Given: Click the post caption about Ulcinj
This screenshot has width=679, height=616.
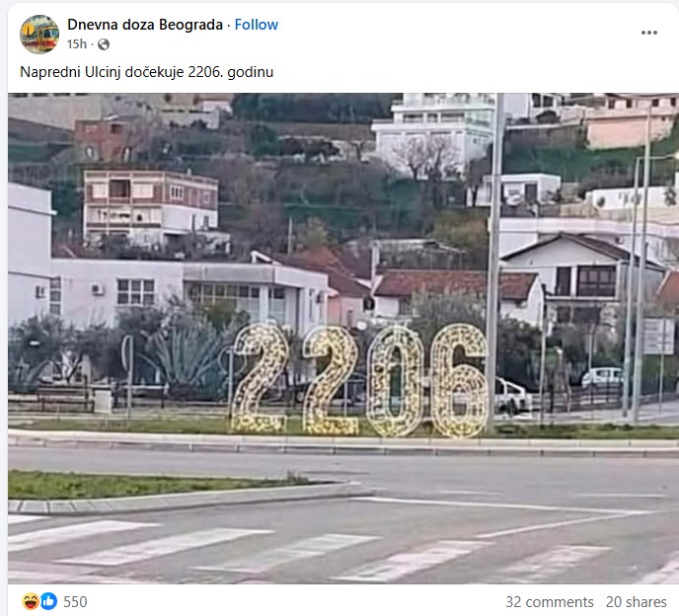Looking at the screenshot, I should click(147, 72).
